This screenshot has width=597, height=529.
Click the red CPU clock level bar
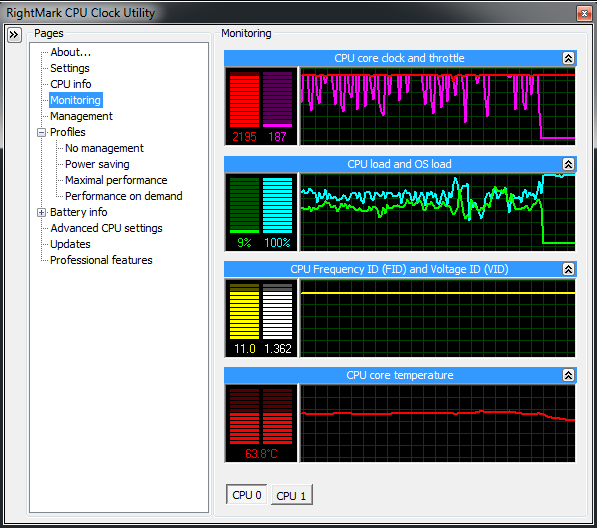click(244, 99)
